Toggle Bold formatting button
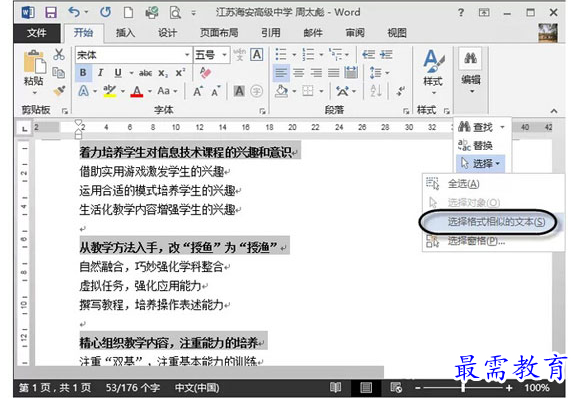 (83, 73)
